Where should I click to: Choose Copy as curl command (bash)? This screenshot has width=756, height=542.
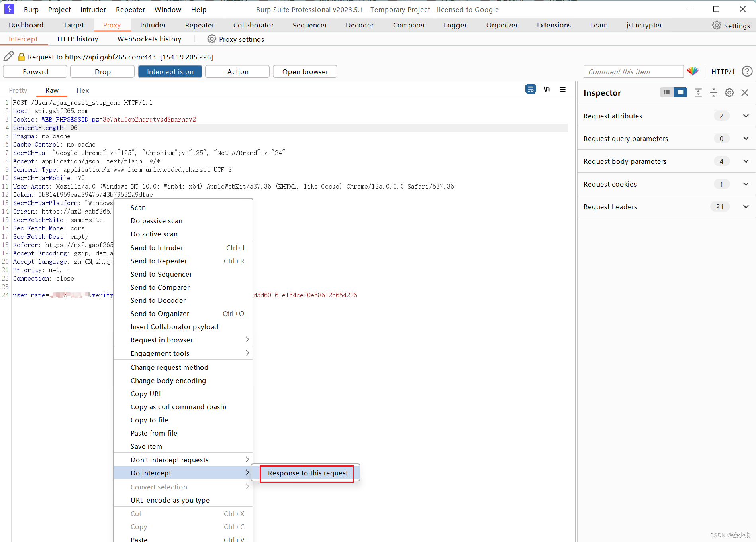point(183,407)
